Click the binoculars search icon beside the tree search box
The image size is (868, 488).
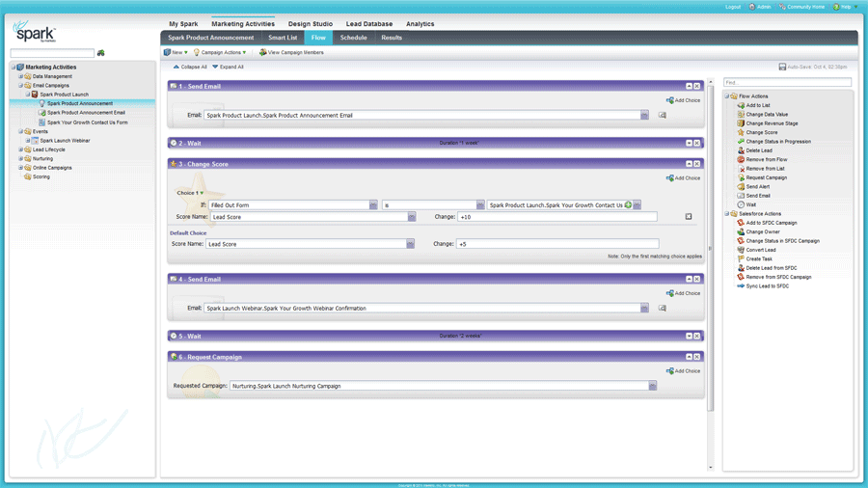pyautogui.click(x=100, y=53)
